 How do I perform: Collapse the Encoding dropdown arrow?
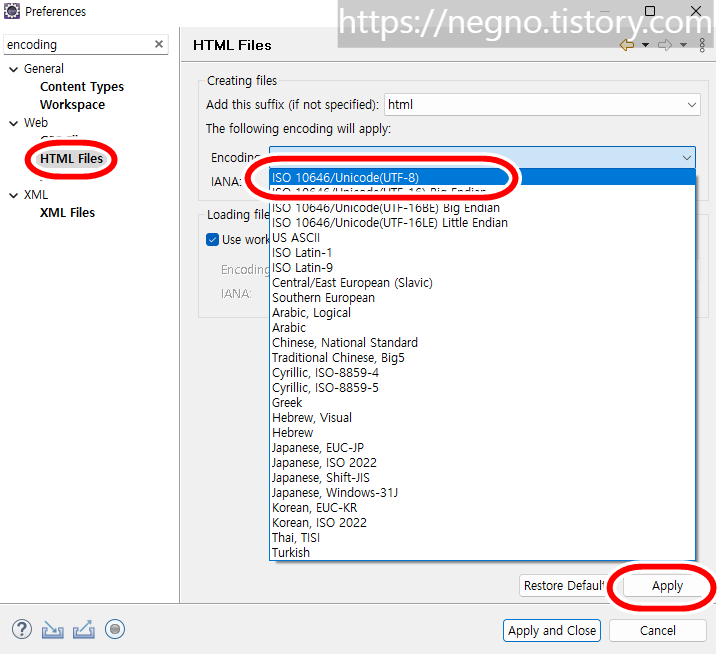click(x=686, y=158)
